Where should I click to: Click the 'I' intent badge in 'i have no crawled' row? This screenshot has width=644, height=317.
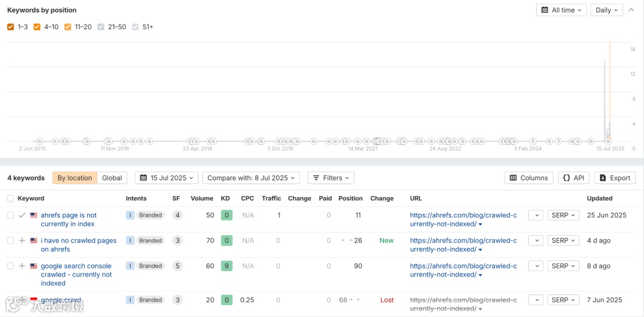pos(130,241)
